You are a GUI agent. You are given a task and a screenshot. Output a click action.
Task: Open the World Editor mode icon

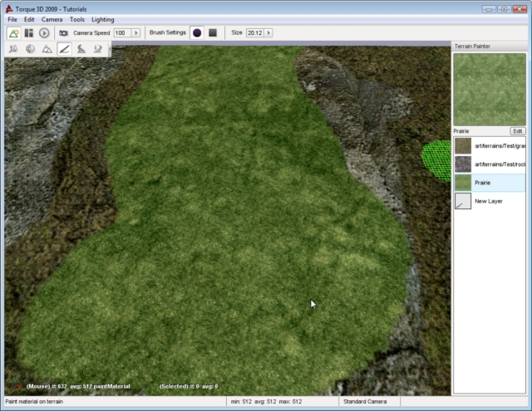(x=14, y=32)
